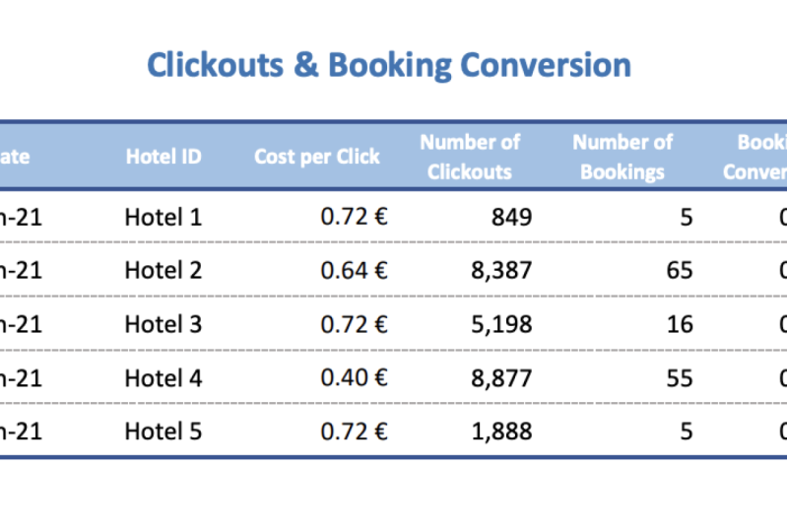Image resolution: width=787 pixels, height=532 pixels.
Task: Click the 0.64 € cost cell
Action: [x=354, y=271]
